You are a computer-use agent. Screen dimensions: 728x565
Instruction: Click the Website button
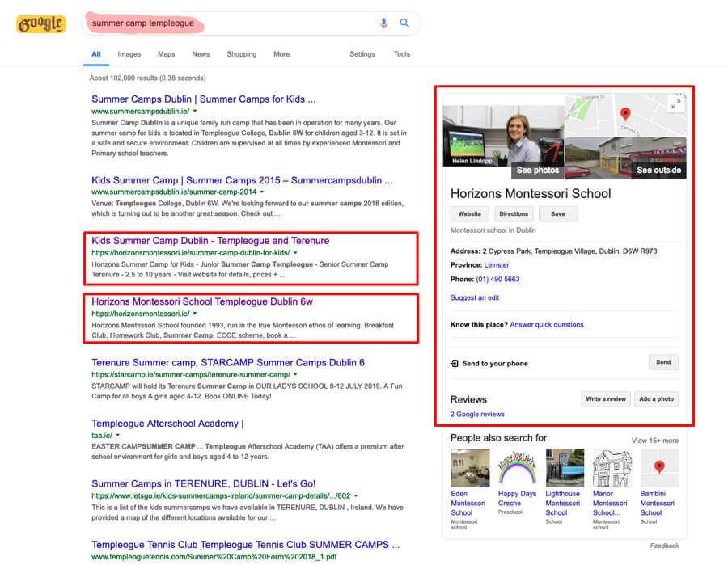pos(469,214)
